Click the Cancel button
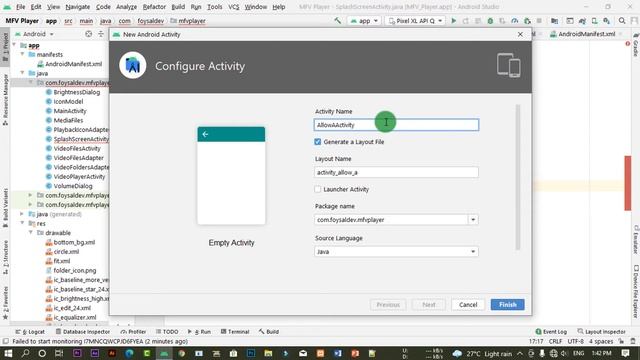The image size is (640, 360). (468, 304)
